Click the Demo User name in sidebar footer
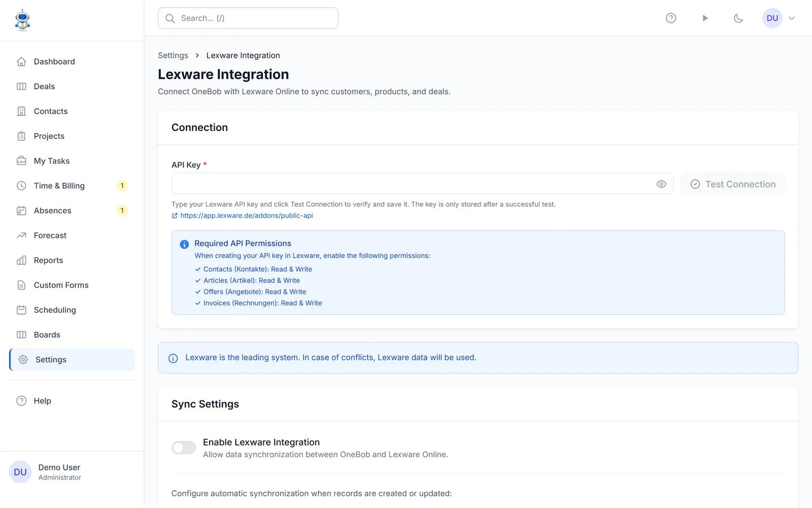Viewport: 812px width, 508px height. click(59, 467)
